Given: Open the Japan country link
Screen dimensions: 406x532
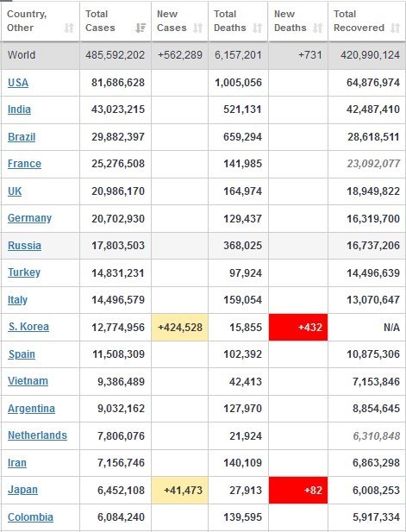Looking at the screenshot, I should 22,490.
